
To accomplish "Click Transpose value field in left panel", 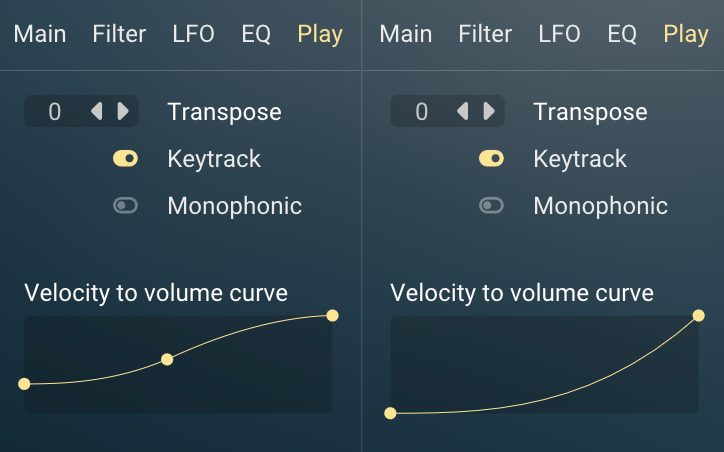I will tap(54, 111).
